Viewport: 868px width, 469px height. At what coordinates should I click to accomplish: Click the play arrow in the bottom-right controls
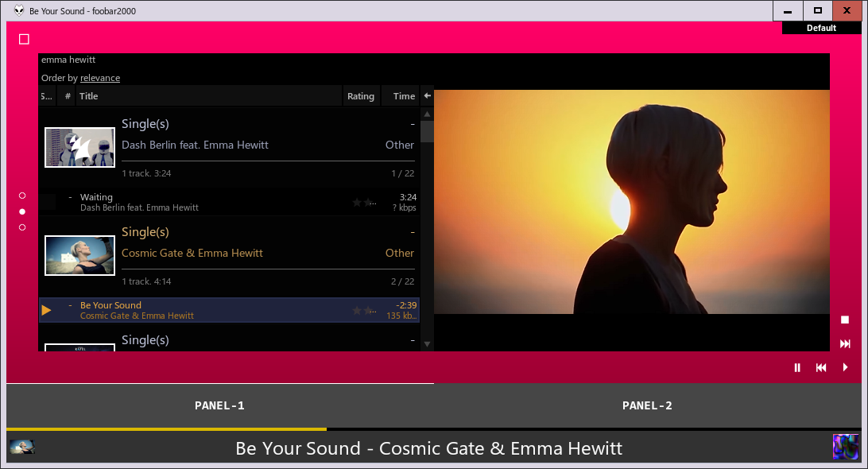point(845,367)
